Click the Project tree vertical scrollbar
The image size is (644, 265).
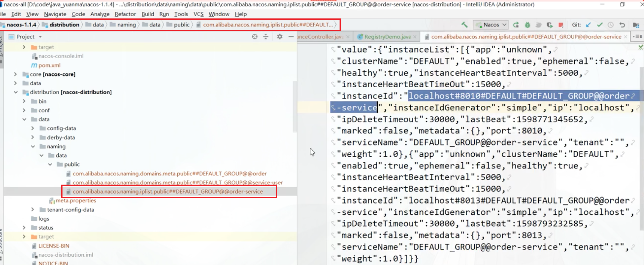click(295, 107)
